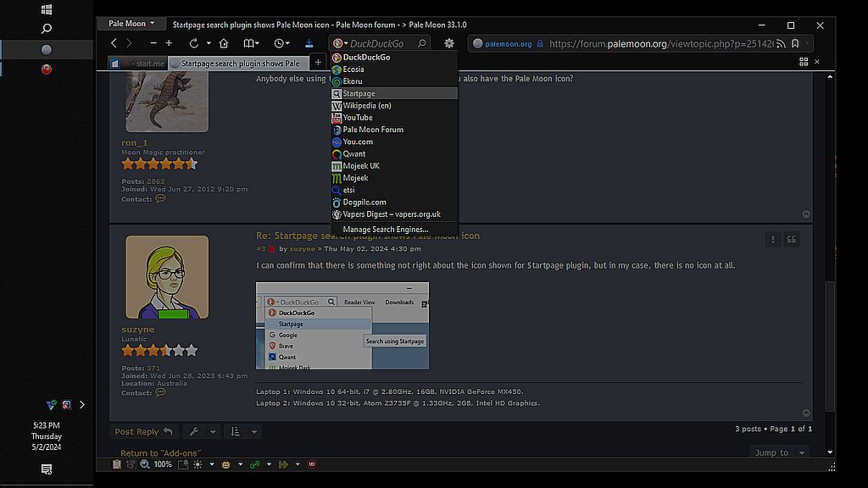Open the Windows search icon on taskbar
This screenshot has width=868, height=488.
pos(47,28)
